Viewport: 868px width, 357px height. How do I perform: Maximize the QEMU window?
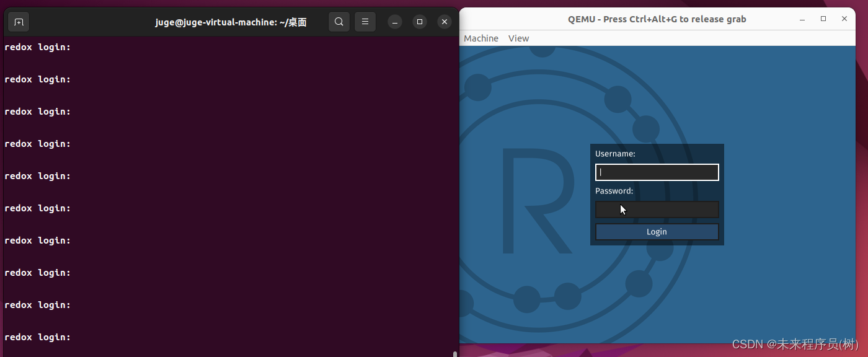pos(823,19)
